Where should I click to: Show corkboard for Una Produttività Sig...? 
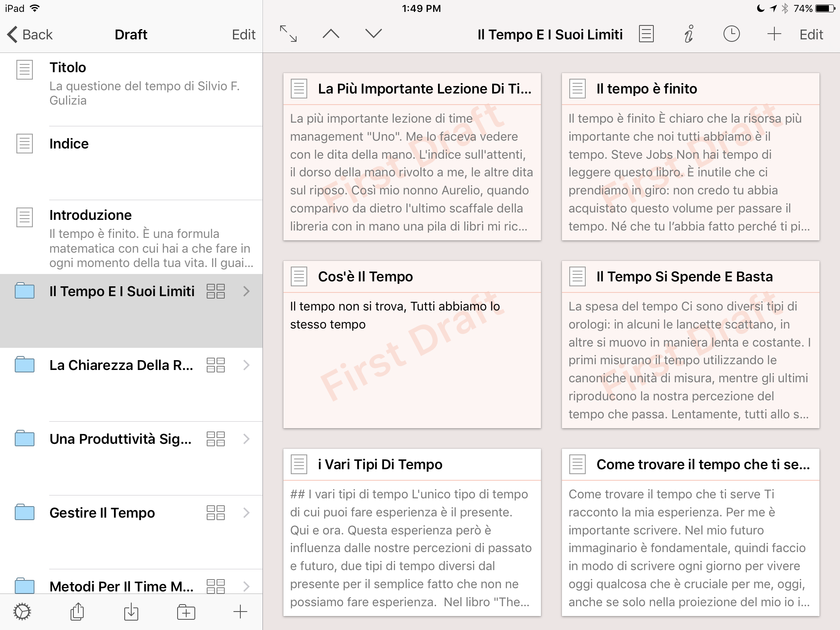(216, 439)
